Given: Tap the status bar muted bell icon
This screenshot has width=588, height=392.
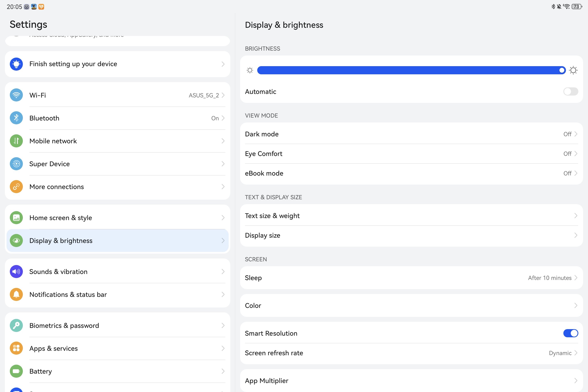Looking at the screenshot, I should 559,7.
